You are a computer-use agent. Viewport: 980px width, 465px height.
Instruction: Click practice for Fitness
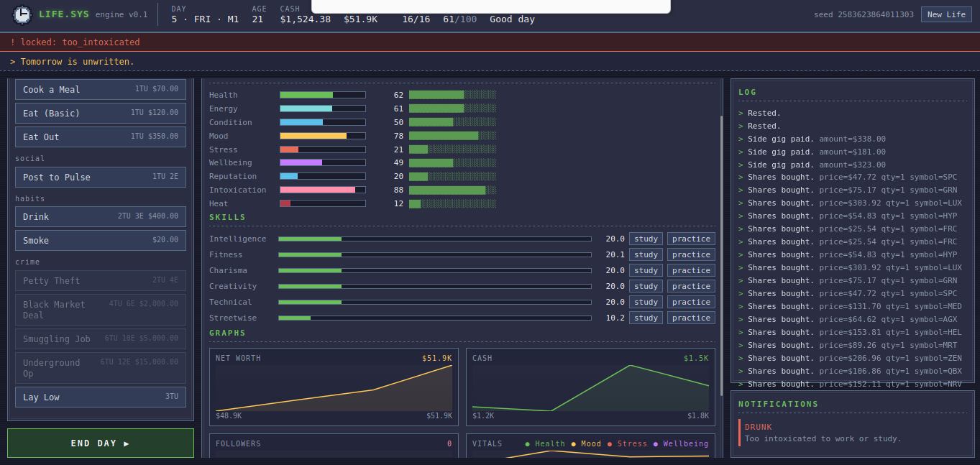click(x=691, y=254)
